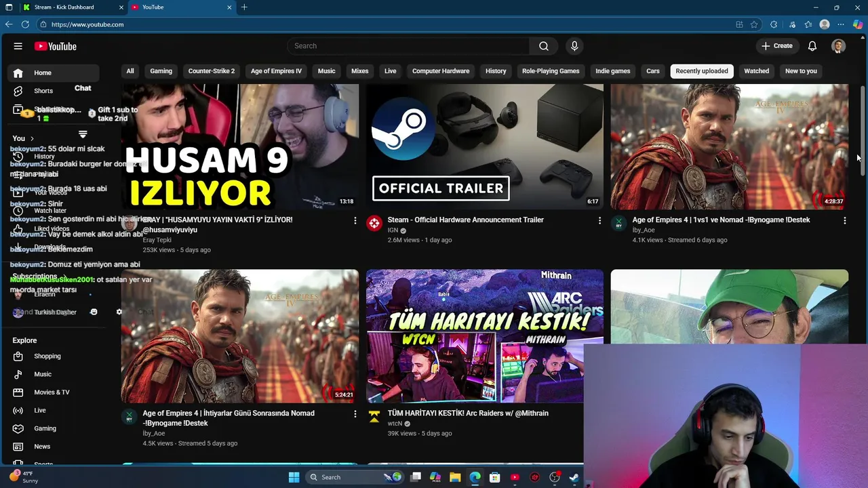Select the Role-Playing Games chip
The width and height of the screenshot is (868, 488).
551,71
